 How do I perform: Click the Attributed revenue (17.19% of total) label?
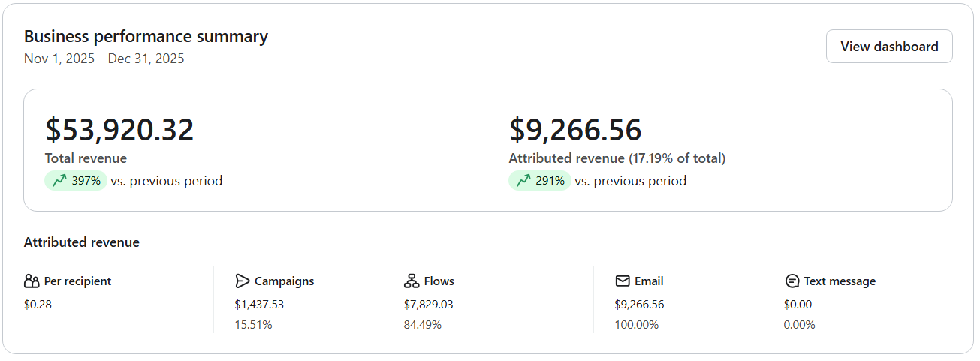(617, 158)
